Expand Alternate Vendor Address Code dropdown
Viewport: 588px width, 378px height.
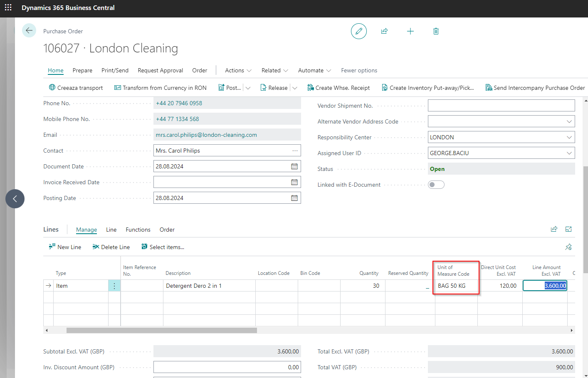(569, 121)
